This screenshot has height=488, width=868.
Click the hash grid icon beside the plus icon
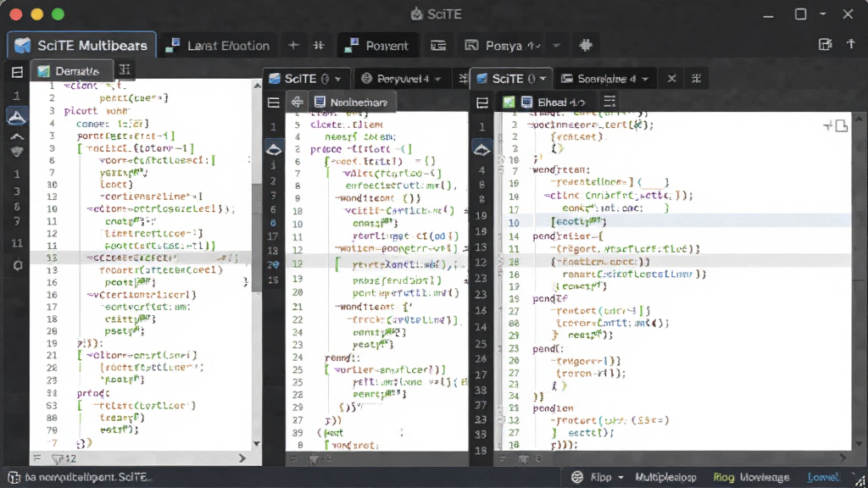[319, 46]
